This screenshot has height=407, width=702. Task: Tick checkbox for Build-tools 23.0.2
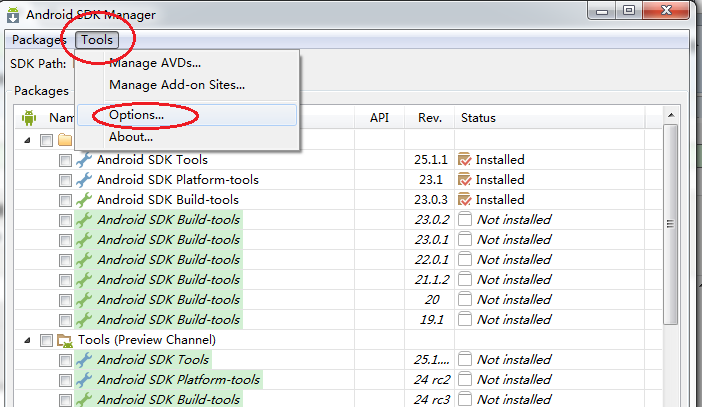[65, 220]
